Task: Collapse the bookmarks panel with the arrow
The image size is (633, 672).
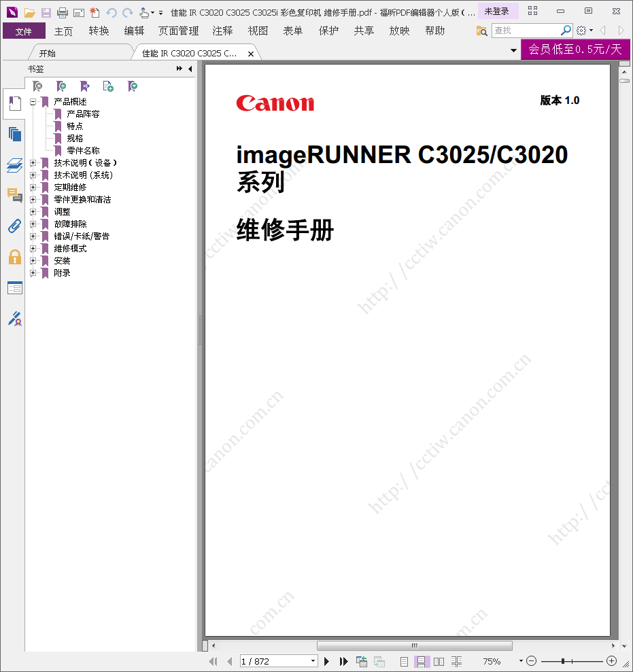Action: pyautogui.click(x=190, y=69)
